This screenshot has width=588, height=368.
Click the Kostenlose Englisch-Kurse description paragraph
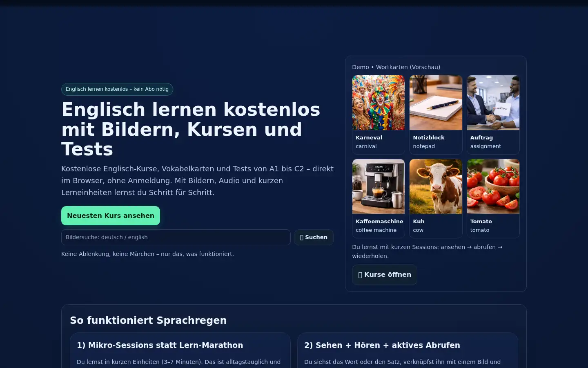click(198, 180)
